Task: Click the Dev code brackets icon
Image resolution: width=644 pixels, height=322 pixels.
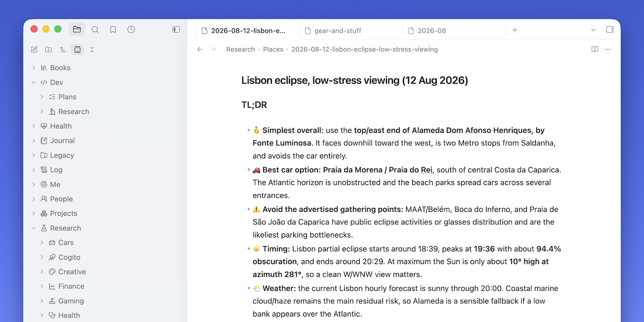Action: [x=44, y=82]
